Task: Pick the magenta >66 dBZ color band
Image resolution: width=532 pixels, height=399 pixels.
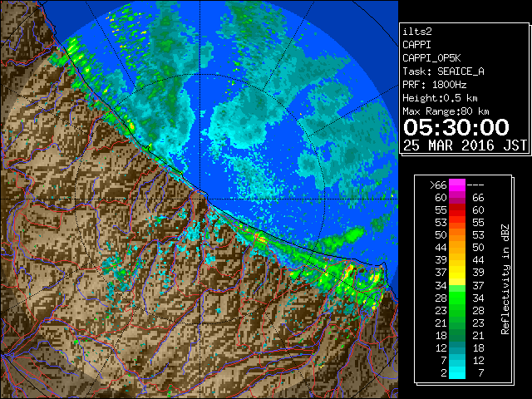Action: (x=457, y=185)
